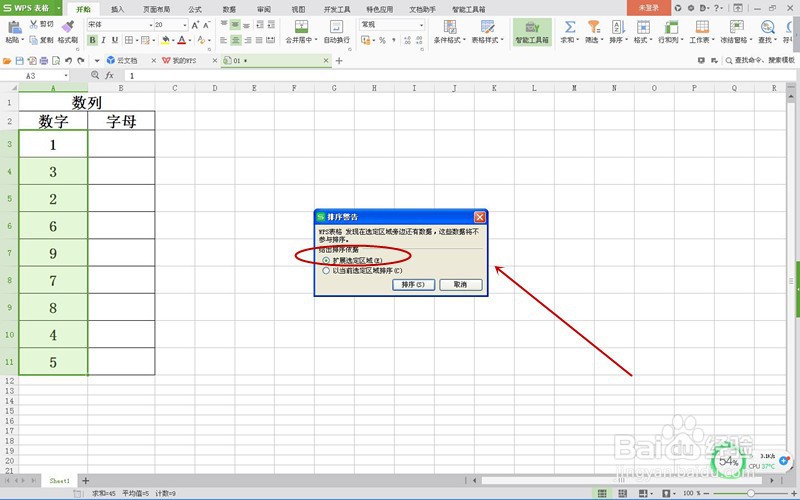The height and width of the screenshot is (500, 800).
Task: Open number format 常规 dropdown
Action: tap(421, 25)
